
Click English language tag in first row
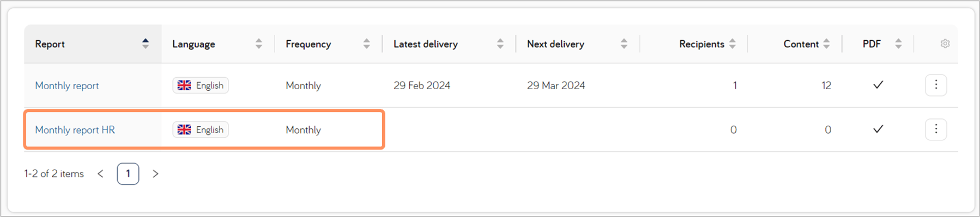point(201,85)
